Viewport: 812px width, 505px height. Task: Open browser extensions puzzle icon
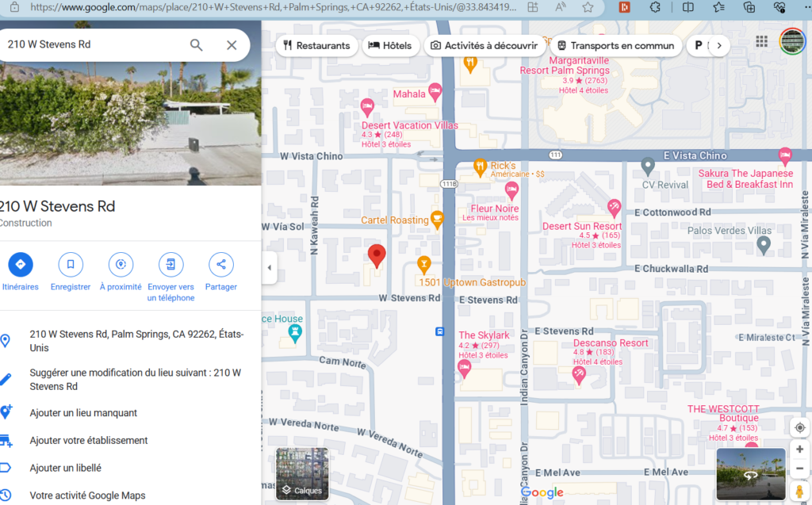[655, 7]
